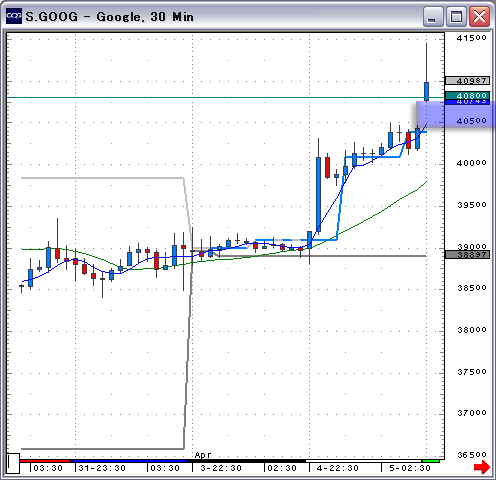Click the red segment of session bar
The width and height of the screenshot is (496, 480).
(45, 461)
